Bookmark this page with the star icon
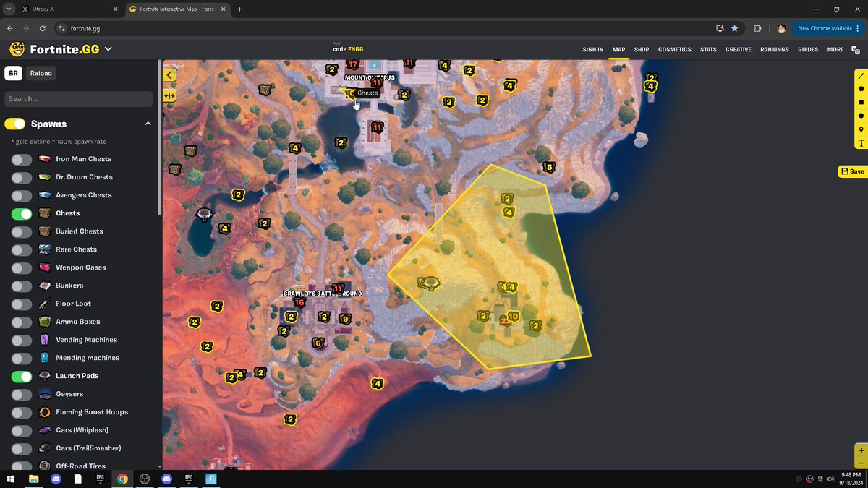The height and width of the screenshot is (488, 868). (x=735, y=28)
